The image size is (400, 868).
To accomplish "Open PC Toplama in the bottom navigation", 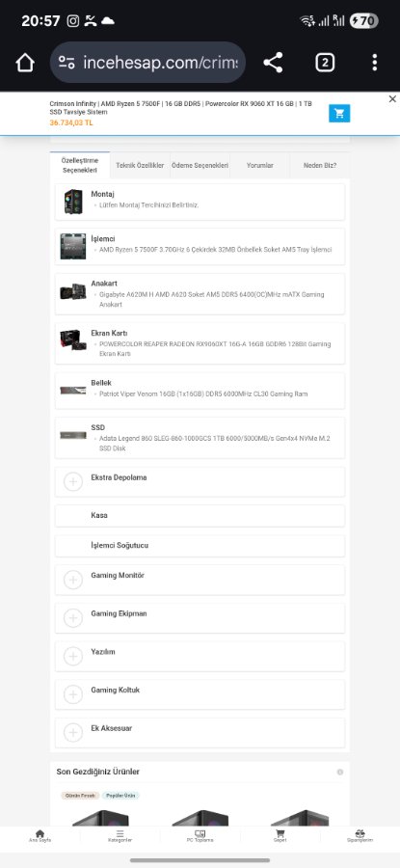I will (200, 836).
